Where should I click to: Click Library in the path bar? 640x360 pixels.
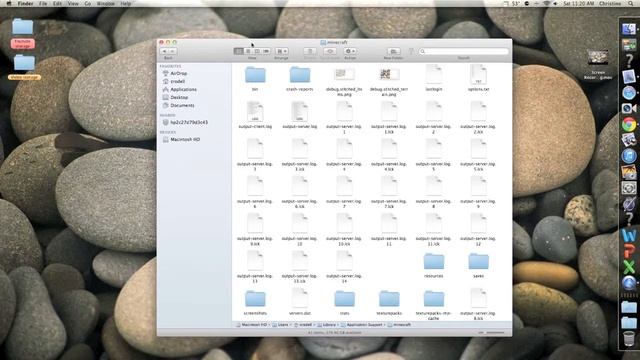[326, 325]
